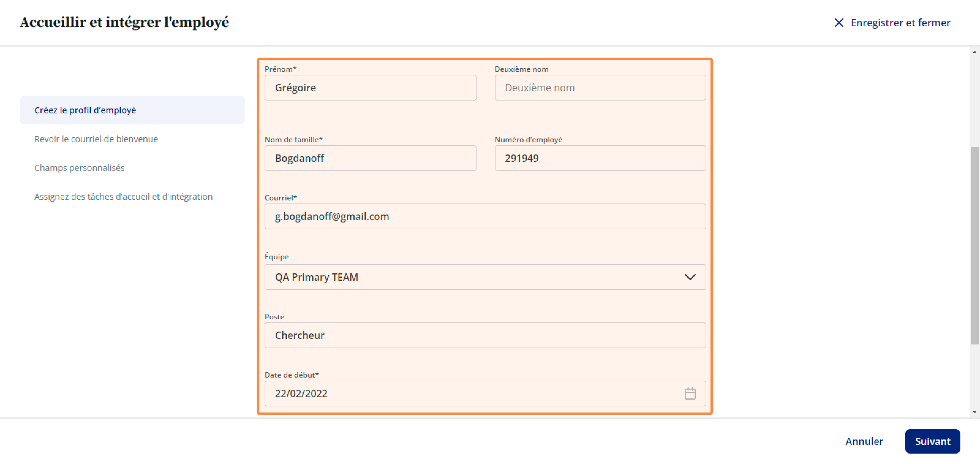Open the QA Primary TEAM combo box

tap(485, 277)
